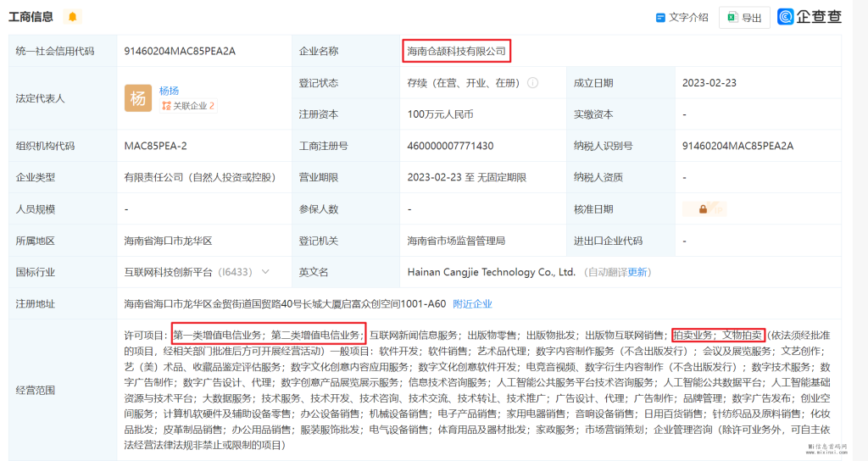
Task: Click locked 核准日期 VIP icon
Action: 704,209
